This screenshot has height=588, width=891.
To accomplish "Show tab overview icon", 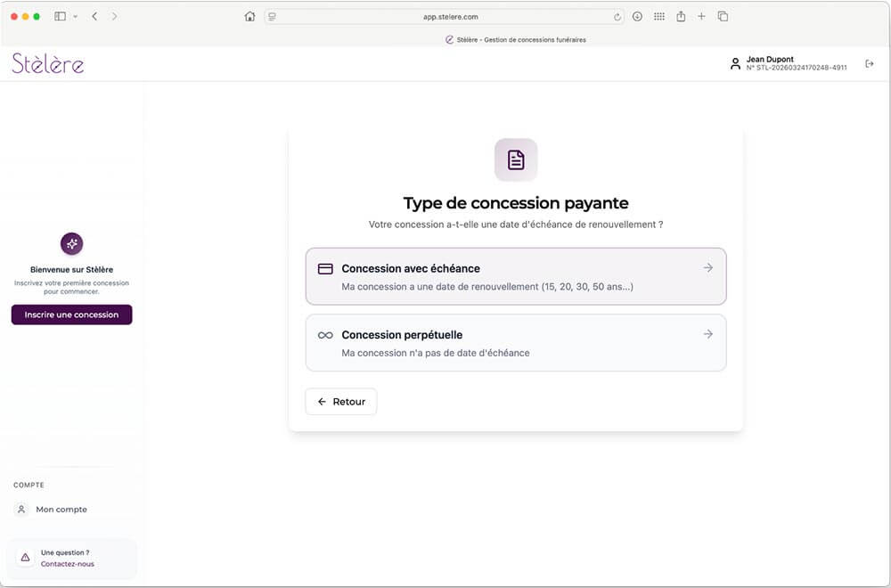I will (723, 16).
